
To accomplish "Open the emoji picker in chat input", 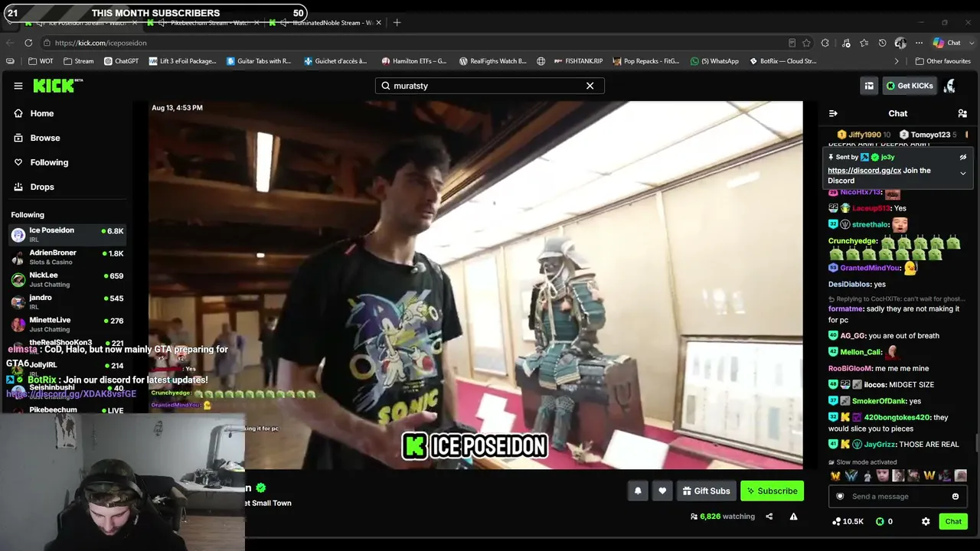I will click(955, 497).
